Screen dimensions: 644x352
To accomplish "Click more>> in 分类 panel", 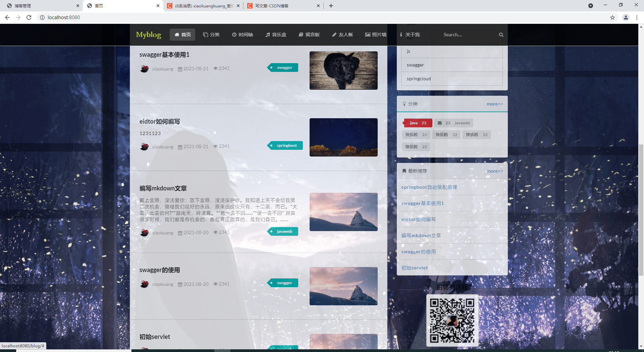I will (495, 104).
